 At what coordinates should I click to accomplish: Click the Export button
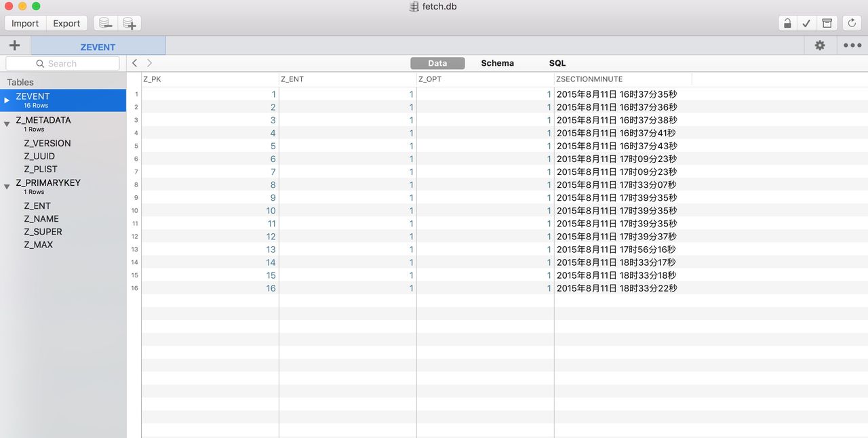[x=66, y=23]
